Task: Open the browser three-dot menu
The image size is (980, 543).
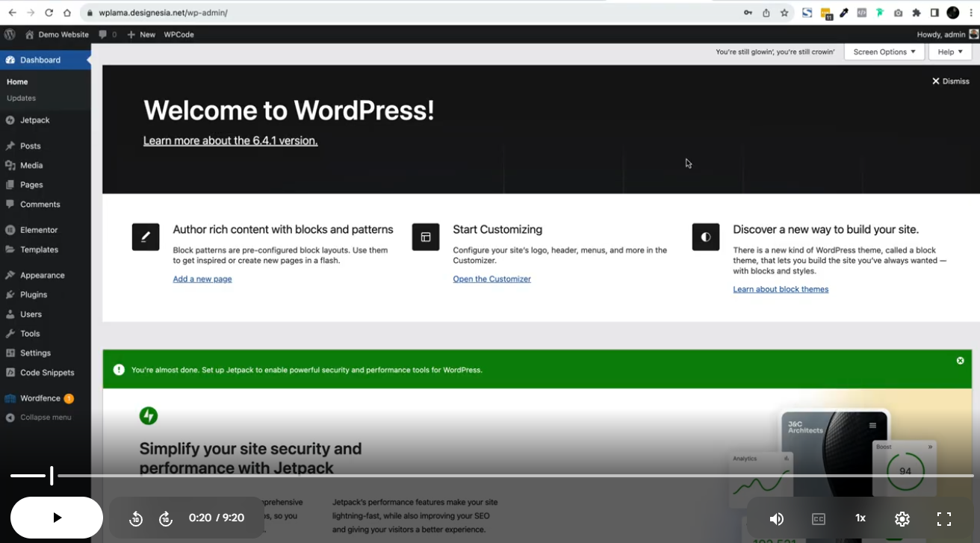Action: pyautogui.click(x=971, y=13)
